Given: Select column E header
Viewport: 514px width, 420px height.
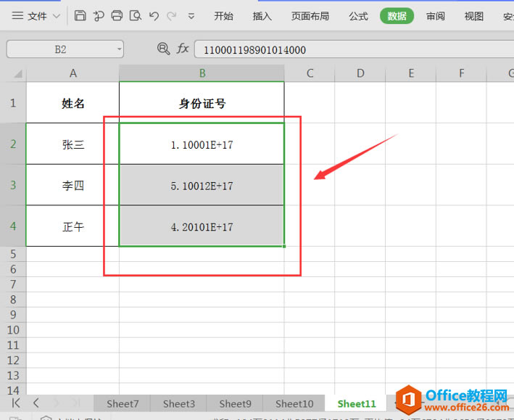Looking at the screenshot, I should (x=411, y=73).
